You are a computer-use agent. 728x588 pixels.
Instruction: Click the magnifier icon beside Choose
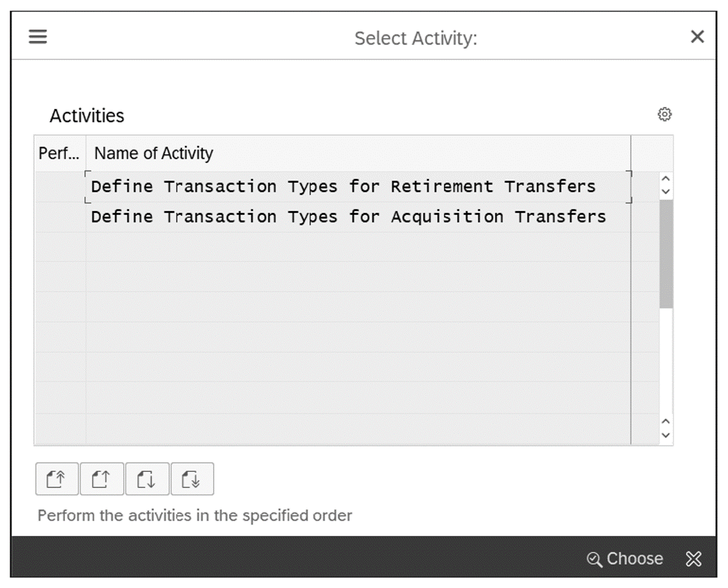pos(595,558)
